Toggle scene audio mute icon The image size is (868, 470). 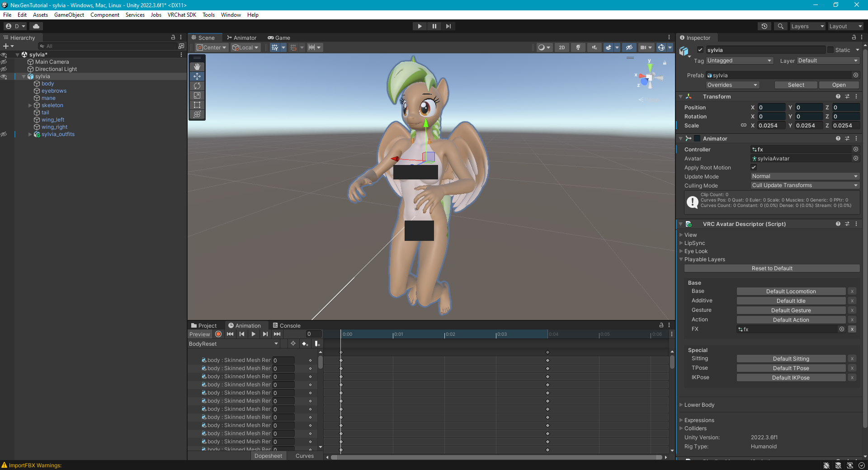[594, 47]
